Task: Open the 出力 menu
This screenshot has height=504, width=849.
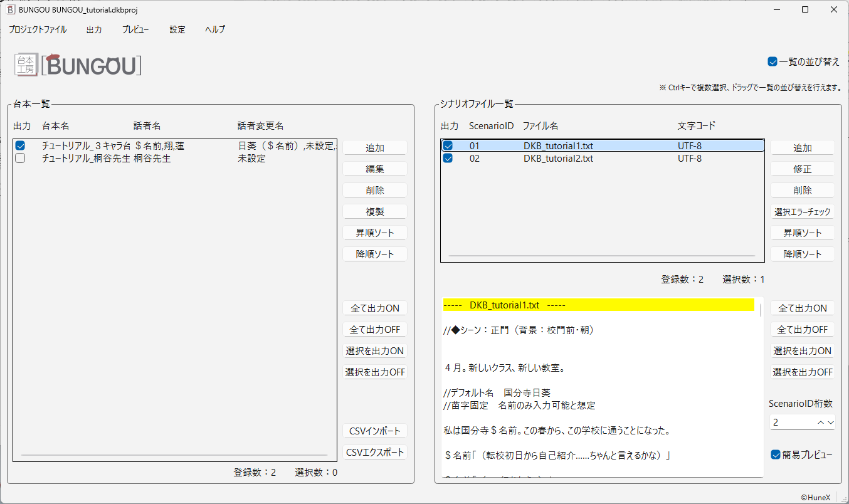Action: pos(94,29)
